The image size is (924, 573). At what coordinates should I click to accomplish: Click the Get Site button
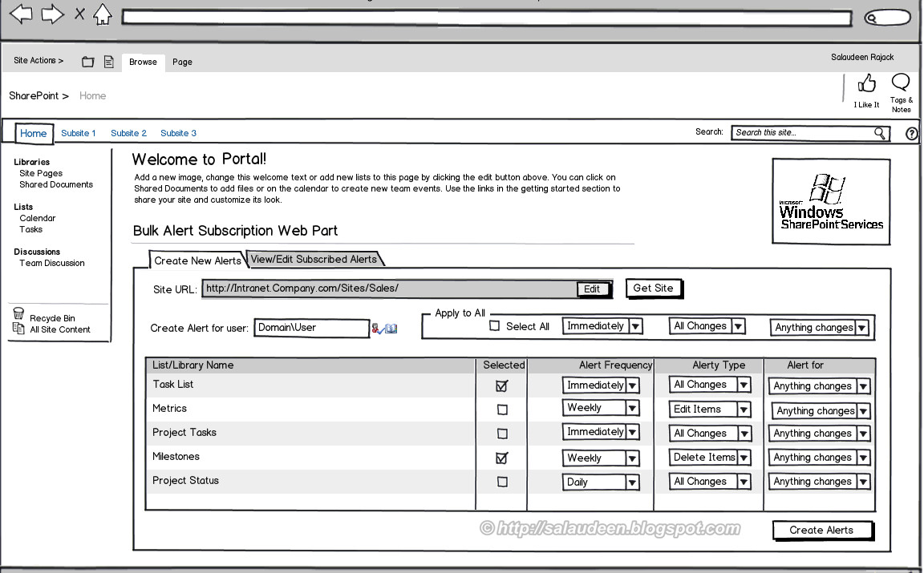pyautogui.click(x=654, y=289)
